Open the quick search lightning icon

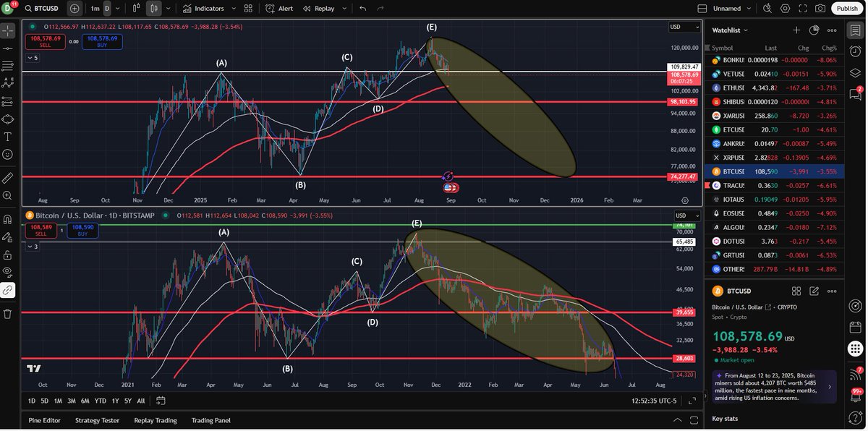(x=768, y=9)
